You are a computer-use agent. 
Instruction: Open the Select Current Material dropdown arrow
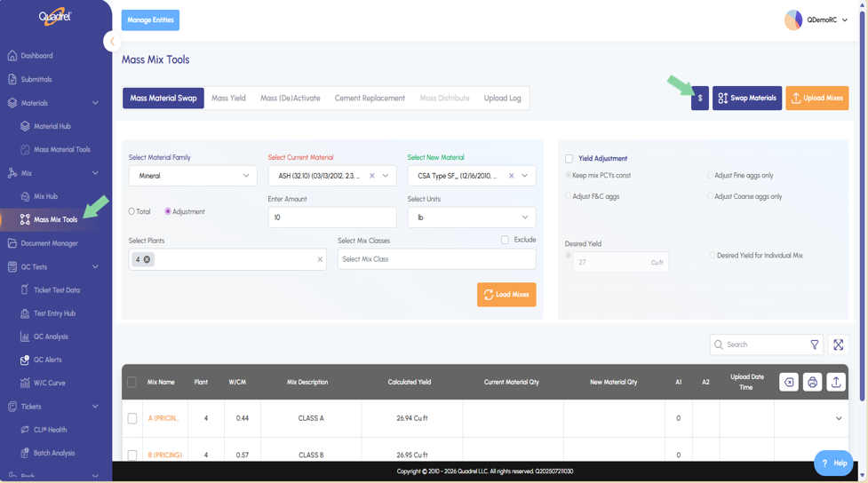tap(386, 176)
